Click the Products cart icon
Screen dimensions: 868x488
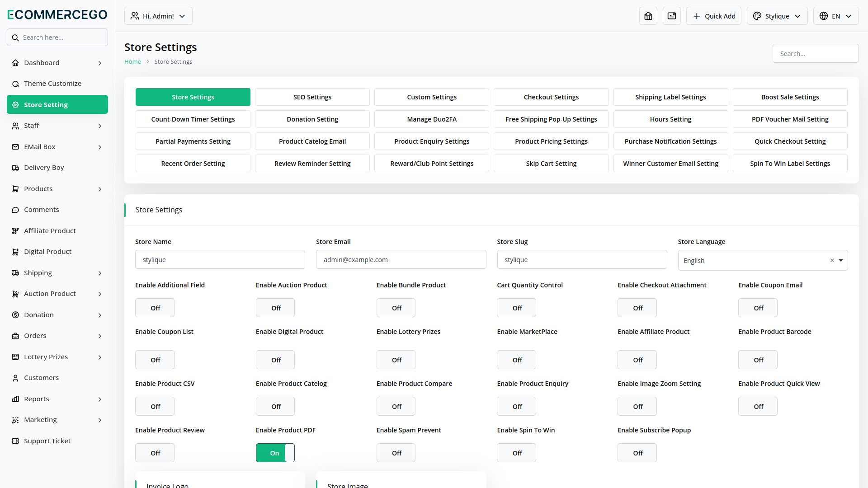point(15,189)
